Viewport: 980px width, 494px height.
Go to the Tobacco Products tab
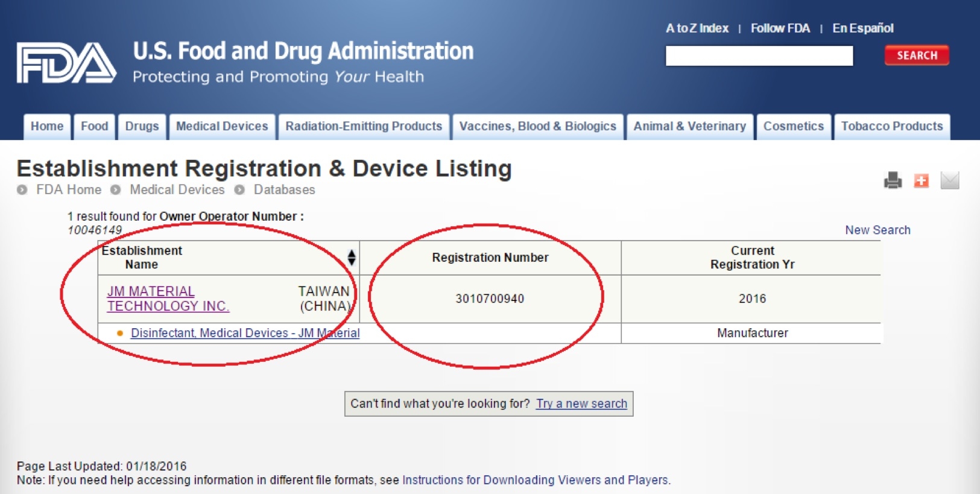(x=891, y=127)
